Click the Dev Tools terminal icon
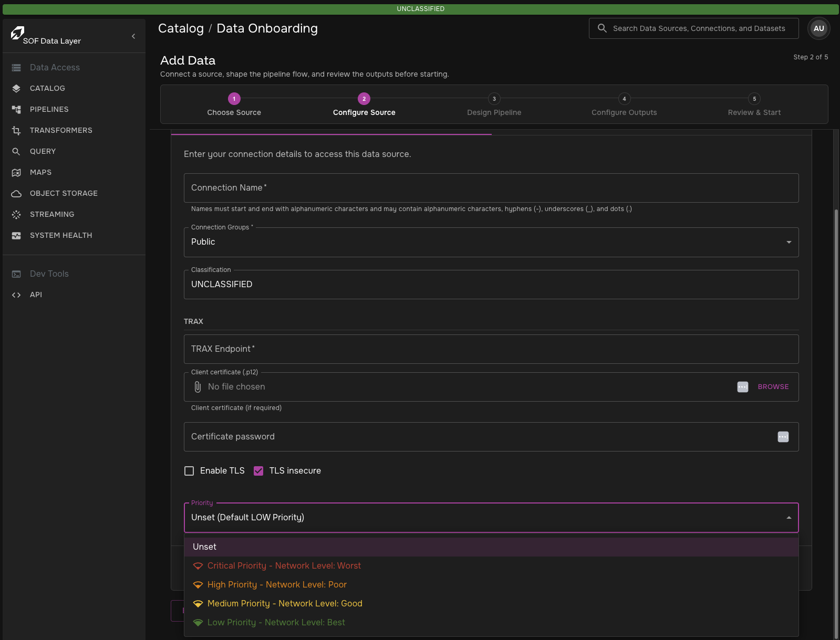This screenshot has height=640, width=840. click(x=16, y=274)
